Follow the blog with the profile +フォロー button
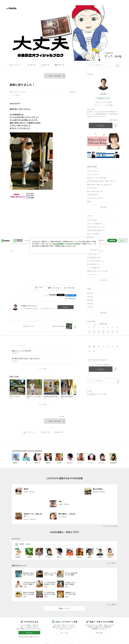Viewport: 129px width, 644px height. click(x=100, y=125)
